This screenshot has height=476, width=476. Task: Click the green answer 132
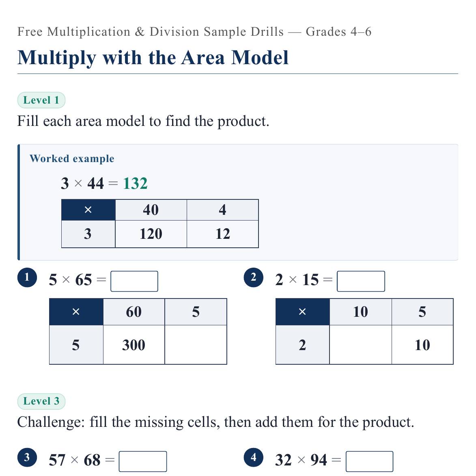coord(135,184)
